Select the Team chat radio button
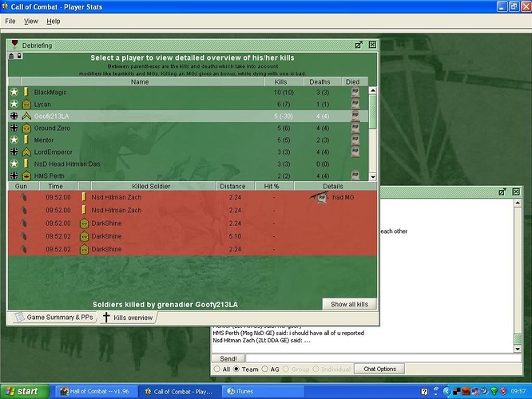Image resolution: width=532 pixels, height=399 pixels. (236, 369)
